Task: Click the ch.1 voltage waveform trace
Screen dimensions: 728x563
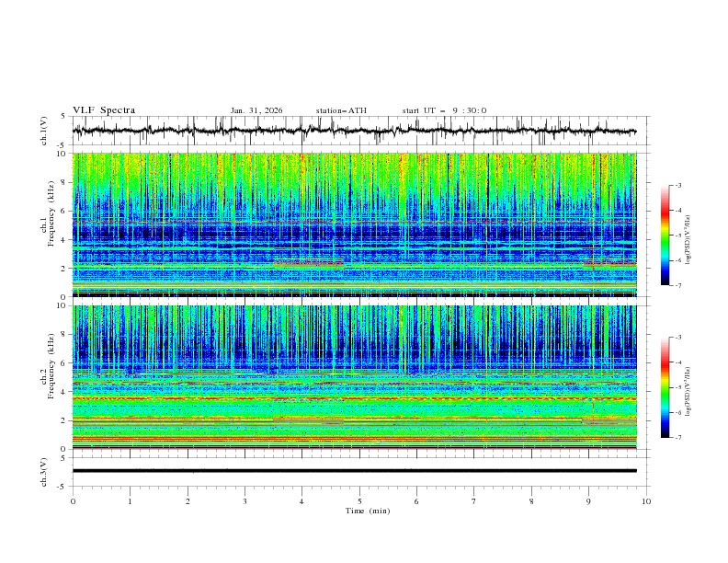Action: click(x=354, y=131)
